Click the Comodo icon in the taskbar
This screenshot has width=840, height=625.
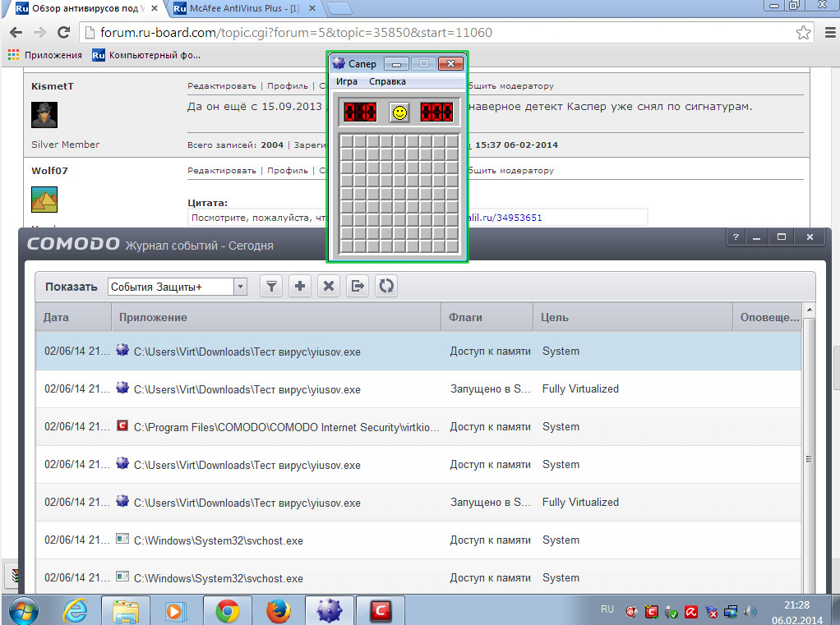click(x=379, y=611)
